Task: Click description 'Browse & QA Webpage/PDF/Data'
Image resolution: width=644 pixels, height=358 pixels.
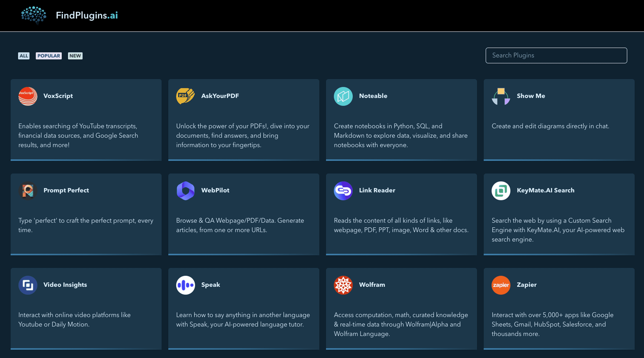Action: tap(240, 225)
